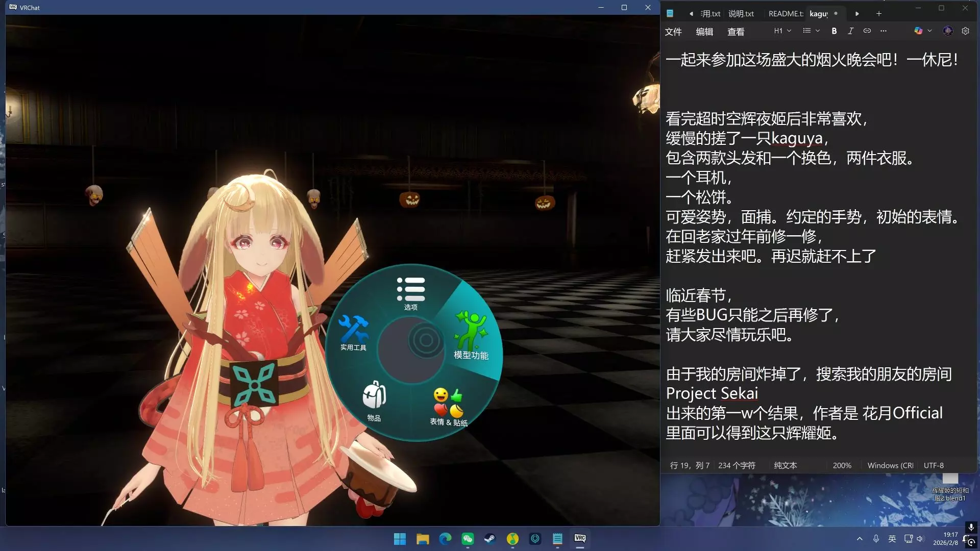980x551 pixels.
Task: Click the VRChat title bar app icon
Action: pos(13,7)
